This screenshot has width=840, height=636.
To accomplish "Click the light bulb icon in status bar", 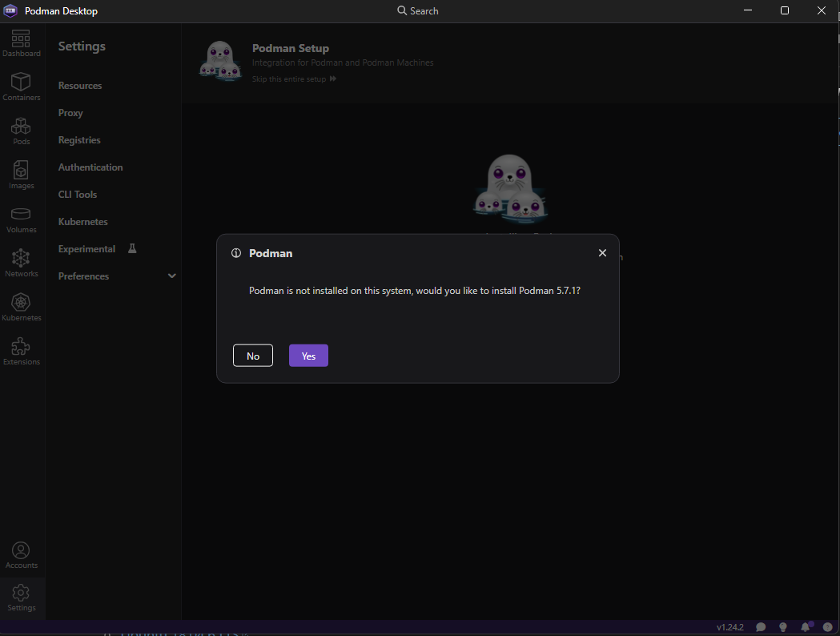I will (x=782, y=627).
